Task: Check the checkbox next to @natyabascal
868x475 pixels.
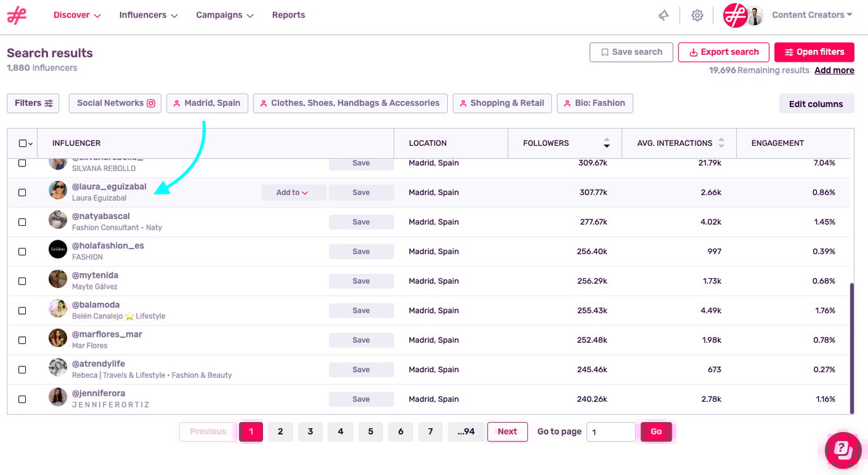Action: click(22, 221)
